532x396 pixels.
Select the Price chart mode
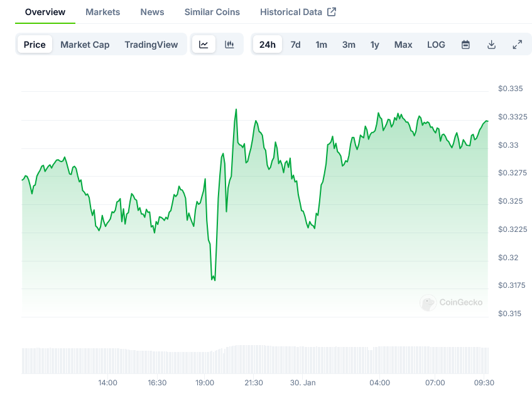click(35, 45)
